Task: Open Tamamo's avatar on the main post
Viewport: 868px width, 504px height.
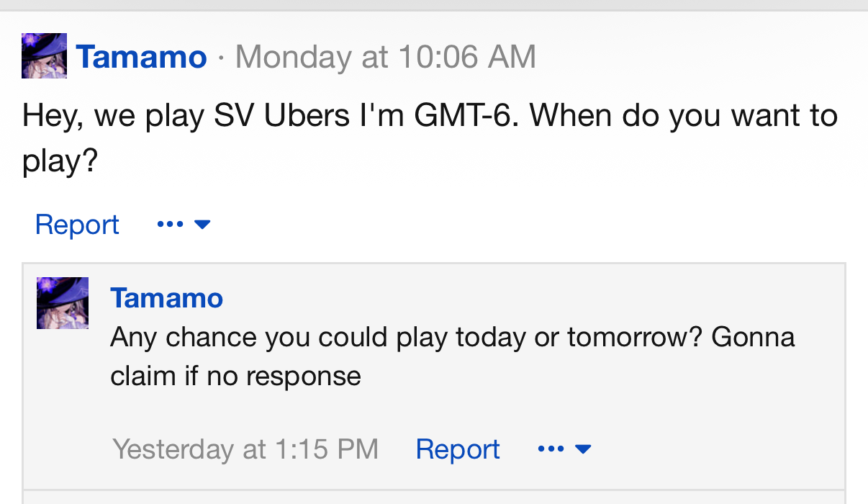Action: (44, 55)
